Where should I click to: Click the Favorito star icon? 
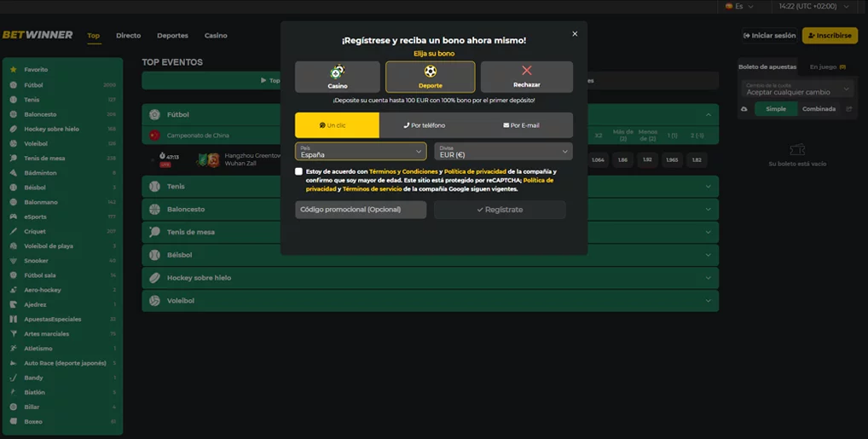pyautogui.click(x=14, y=70)
